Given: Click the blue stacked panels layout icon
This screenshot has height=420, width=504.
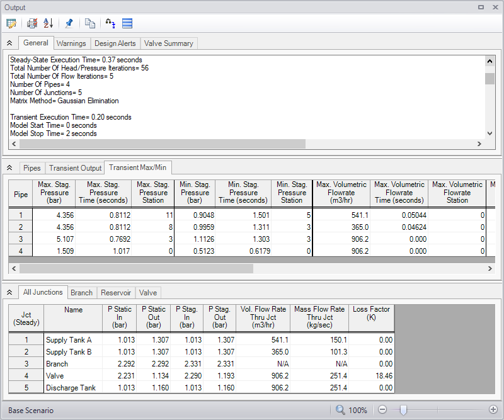Looking at the screenshot, I should pyautogui.click(x=127, y=23).
